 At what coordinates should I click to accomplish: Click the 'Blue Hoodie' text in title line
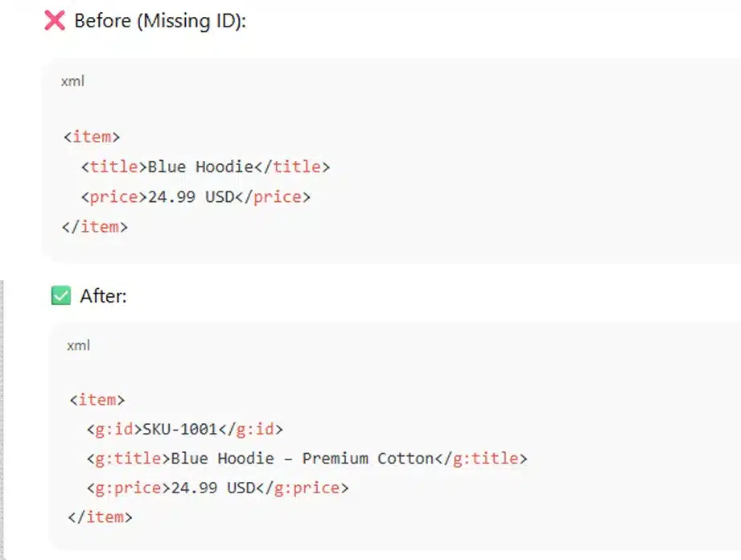pyautogui.click(x=201, y=167)
